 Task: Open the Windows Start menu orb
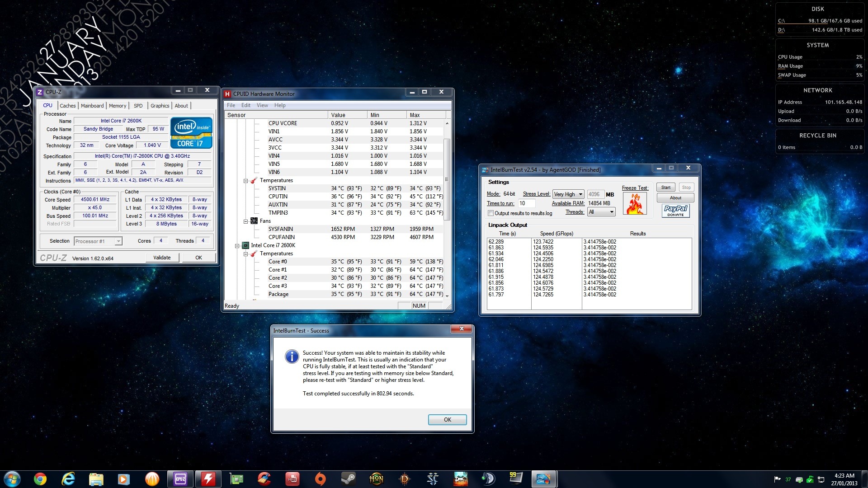[12, 479]
